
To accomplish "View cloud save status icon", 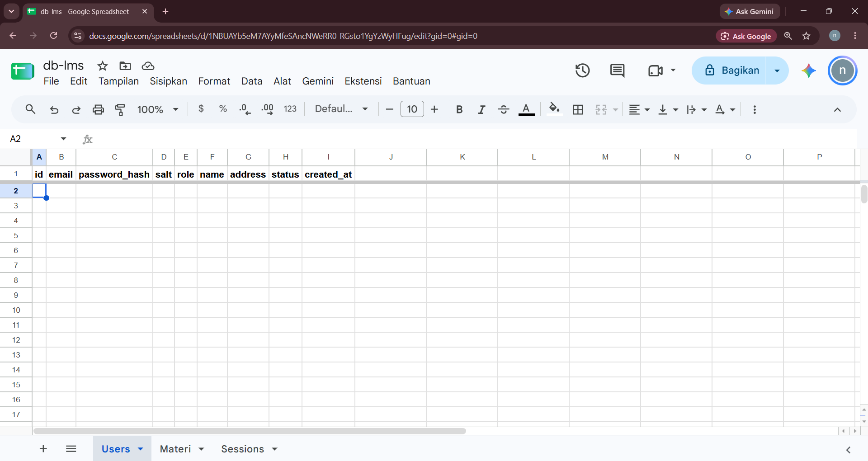I will 148,66.
